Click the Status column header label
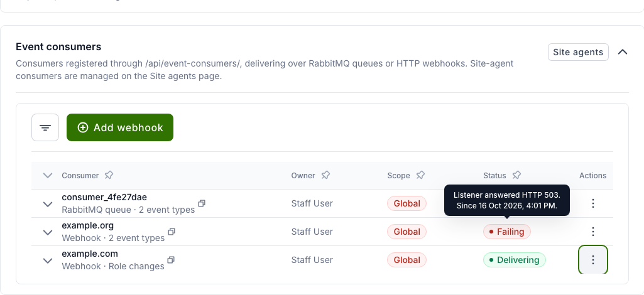644x295 pixels. [494, 176]
